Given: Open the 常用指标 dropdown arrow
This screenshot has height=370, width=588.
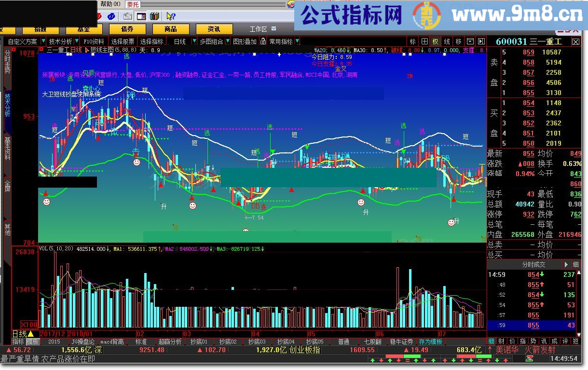Looking at the screenshot, I should 297,41.
